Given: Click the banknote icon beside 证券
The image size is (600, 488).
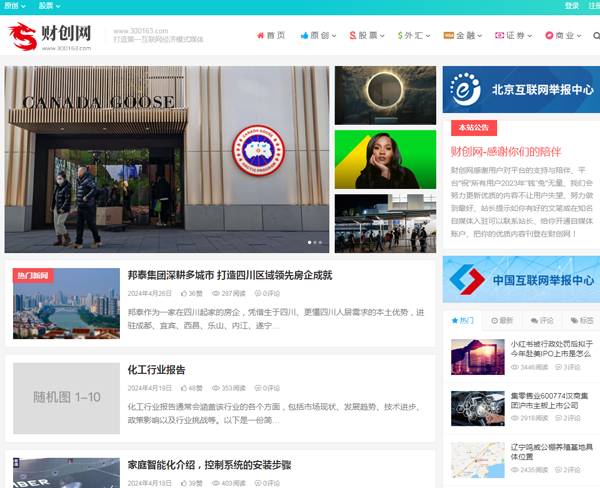Looking at the screenshot, I should [x=499, y=36].
